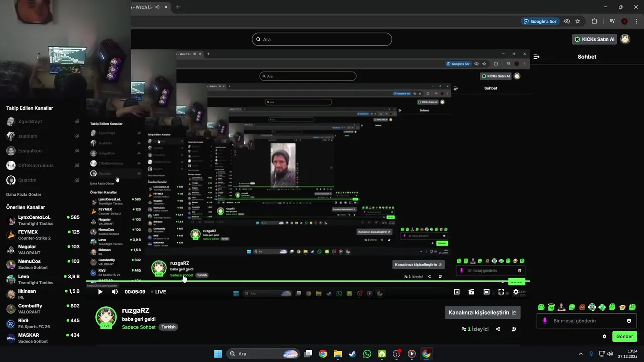Click the video progress bar
This screenshot has height=362, width=644.
click(307, 281)
